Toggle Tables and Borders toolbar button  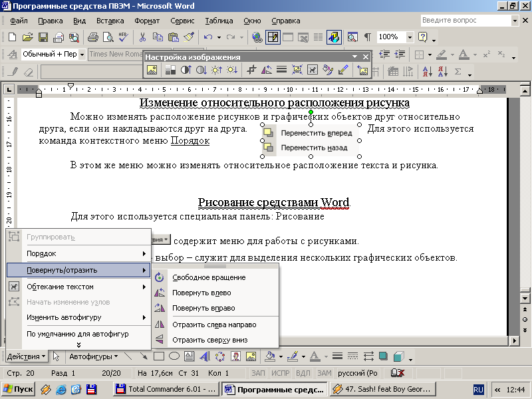(x=273, y=37)
